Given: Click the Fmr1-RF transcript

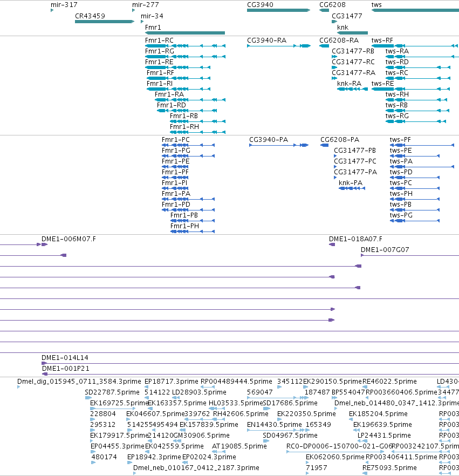Looking at the screenshot, I should point(179,78).
